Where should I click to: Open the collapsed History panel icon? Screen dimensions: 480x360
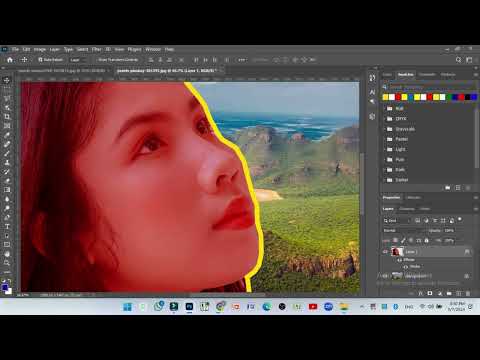click(x=372, y=78)
